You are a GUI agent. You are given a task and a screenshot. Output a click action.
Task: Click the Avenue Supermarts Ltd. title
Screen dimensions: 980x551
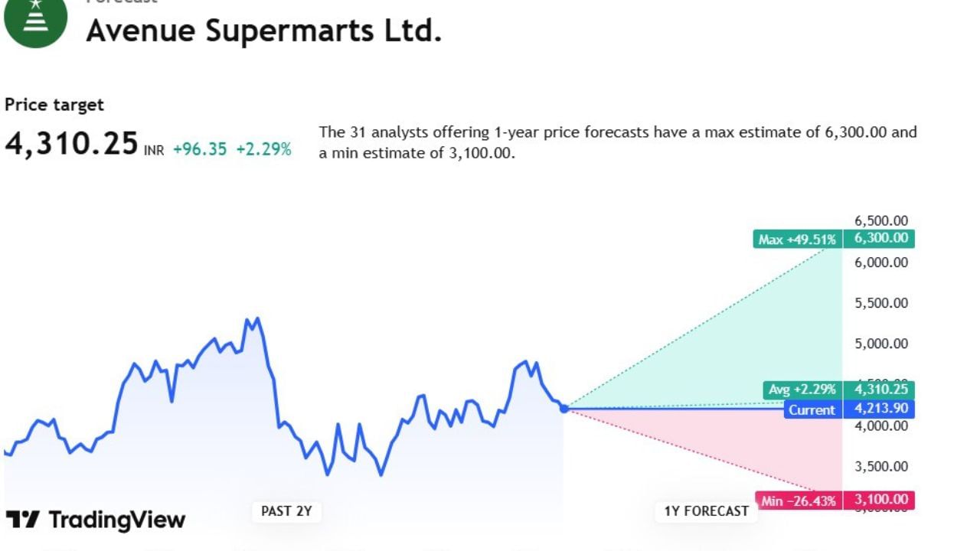263,31
